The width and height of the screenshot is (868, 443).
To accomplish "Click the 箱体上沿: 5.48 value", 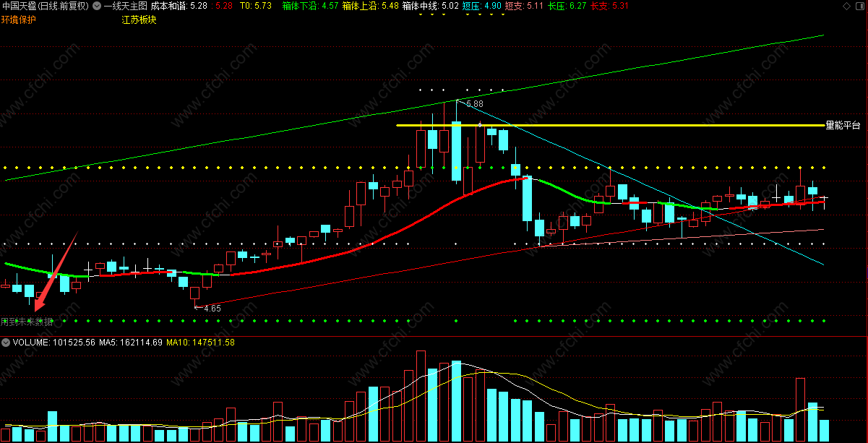I will coord(371,5).
